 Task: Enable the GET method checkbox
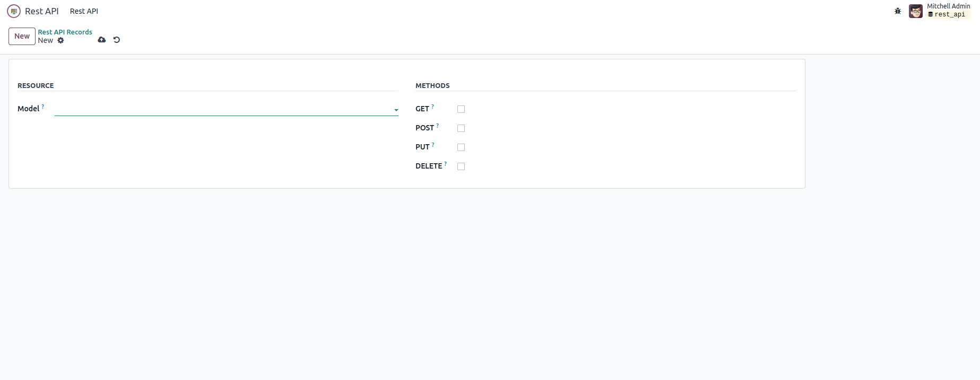461,109
